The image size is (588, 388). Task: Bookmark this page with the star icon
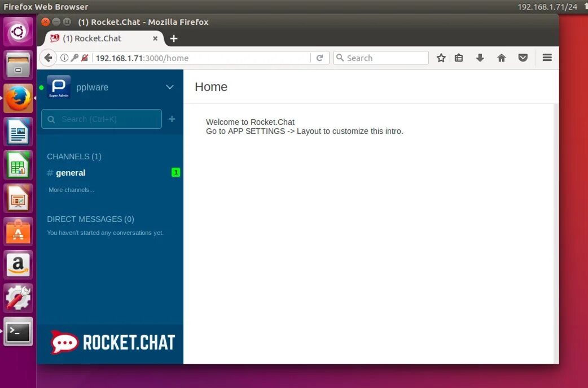[x=441, y=58]
